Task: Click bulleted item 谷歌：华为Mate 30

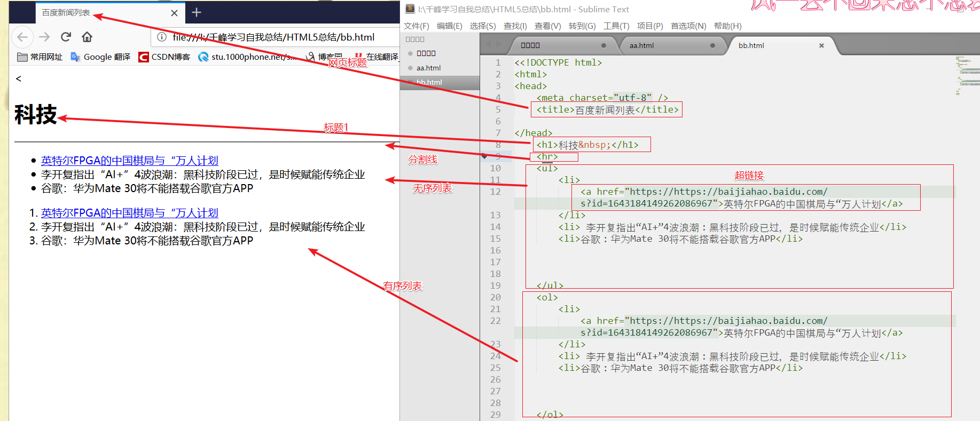Action: coord(147,188)
